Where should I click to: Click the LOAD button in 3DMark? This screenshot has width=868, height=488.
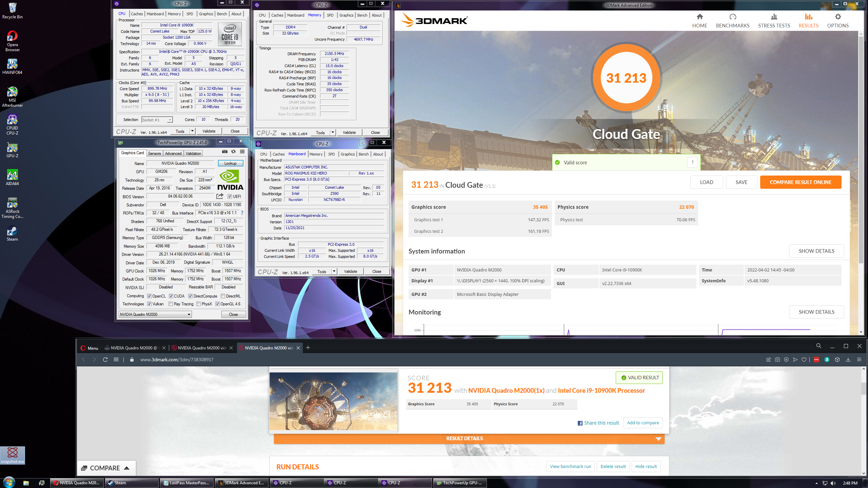click(706, 182)
